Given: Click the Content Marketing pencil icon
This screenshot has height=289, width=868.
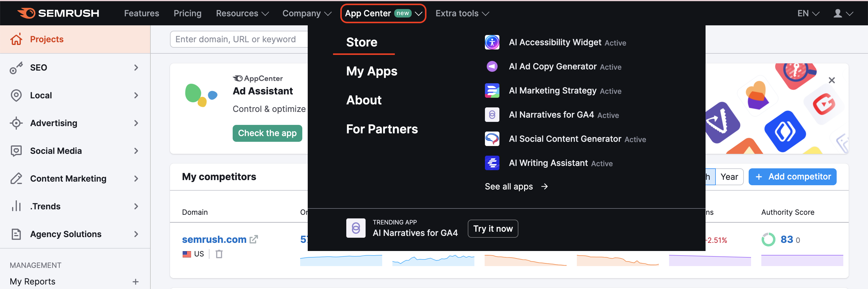Looking at the screenshot, I should click(16, 178).
